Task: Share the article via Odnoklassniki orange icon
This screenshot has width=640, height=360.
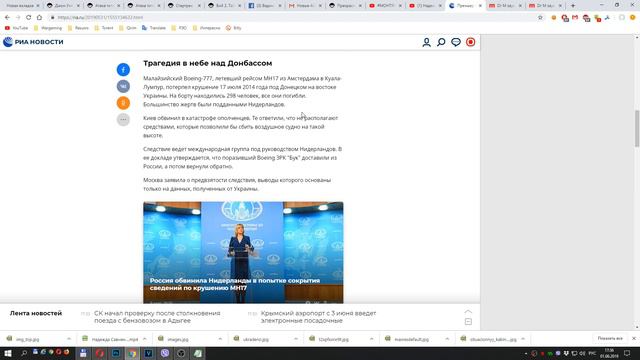Action: click(123, 103)
